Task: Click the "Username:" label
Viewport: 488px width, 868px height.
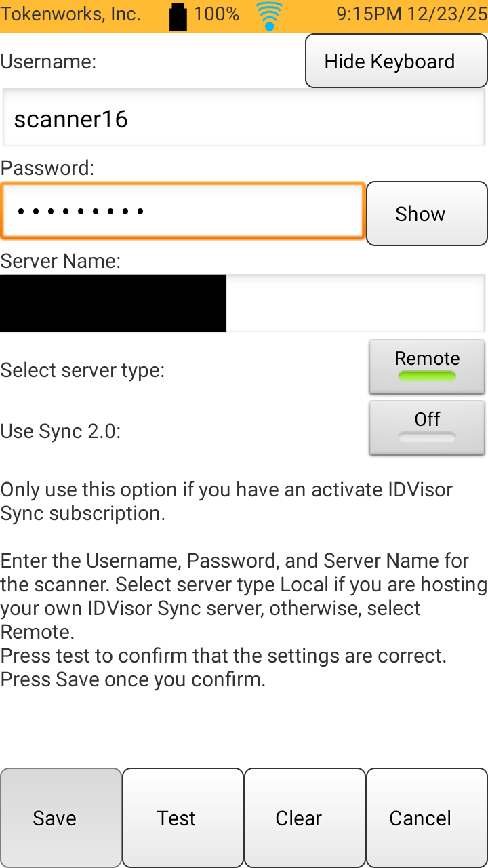Action: [x=49, y=62]
